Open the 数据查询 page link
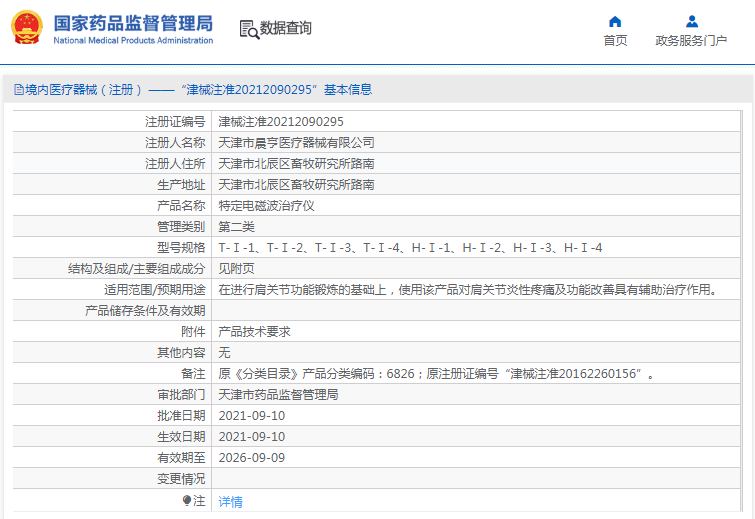This screenshot has width=755, height=519. pyautogui.click(x=286, y=29)
